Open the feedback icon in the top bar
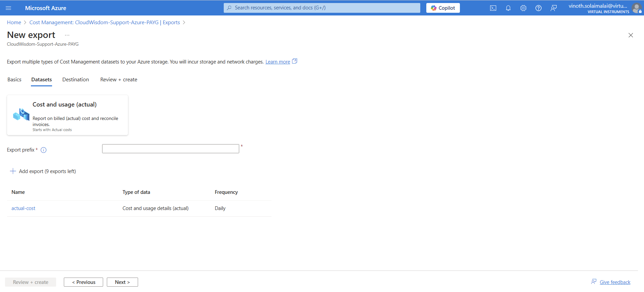The height and width of the screenshot is (292, 644). [x=554, y=8]
